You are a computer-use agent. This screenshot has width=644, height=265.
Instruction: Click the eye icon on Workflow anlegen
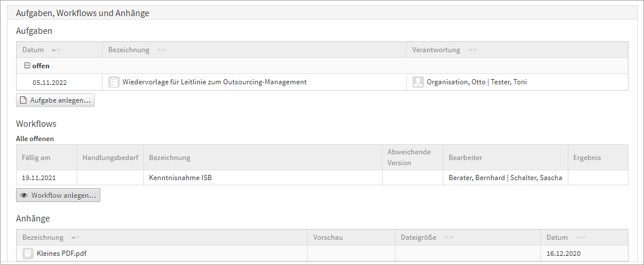(24, 196)
